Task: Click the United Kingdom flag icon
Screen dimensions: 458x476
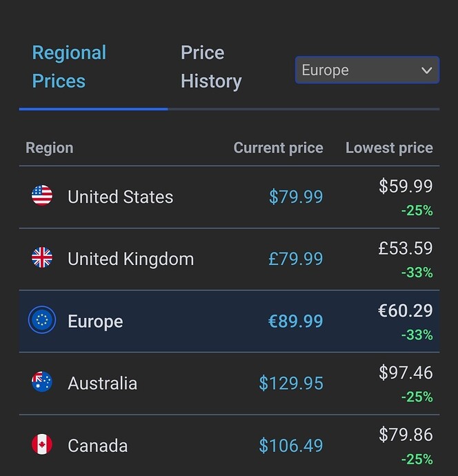Action: pos(42,257)
